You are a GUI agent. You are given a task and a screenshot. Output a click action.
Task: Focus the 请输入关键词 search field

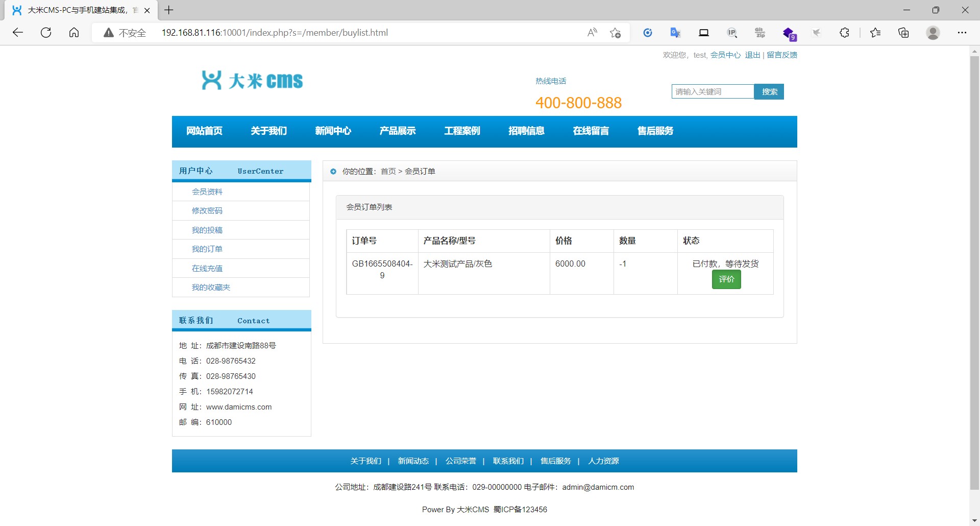coord(713,92)
